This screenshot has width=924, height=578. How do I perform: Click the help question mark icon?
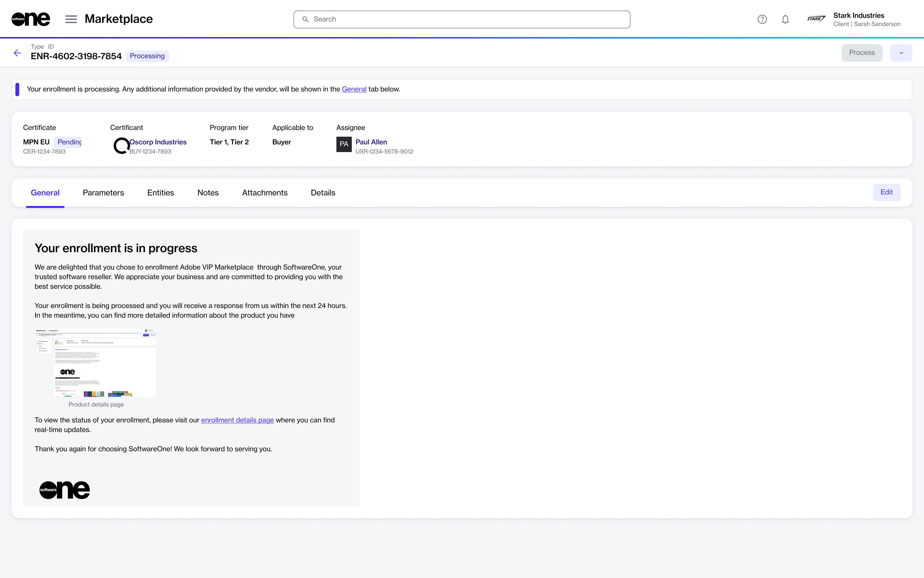pos(762,19)
